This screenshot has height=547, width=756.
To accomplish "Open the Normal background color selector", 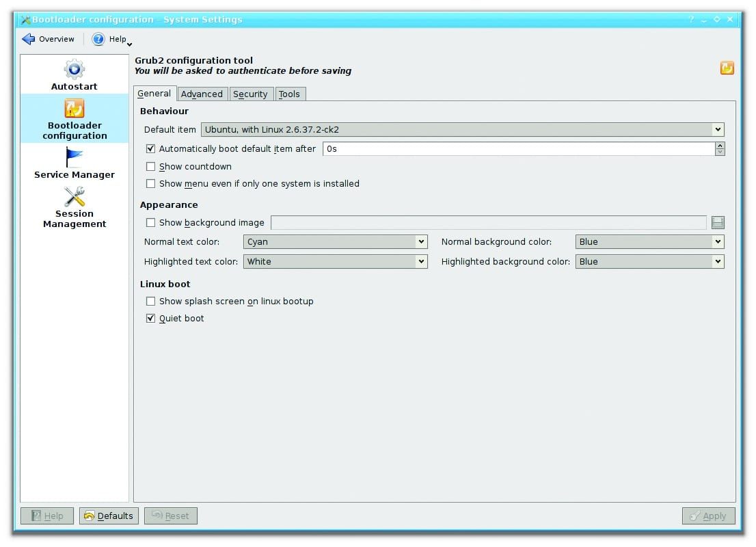I will pyautogui.click(x=649, y=241).
